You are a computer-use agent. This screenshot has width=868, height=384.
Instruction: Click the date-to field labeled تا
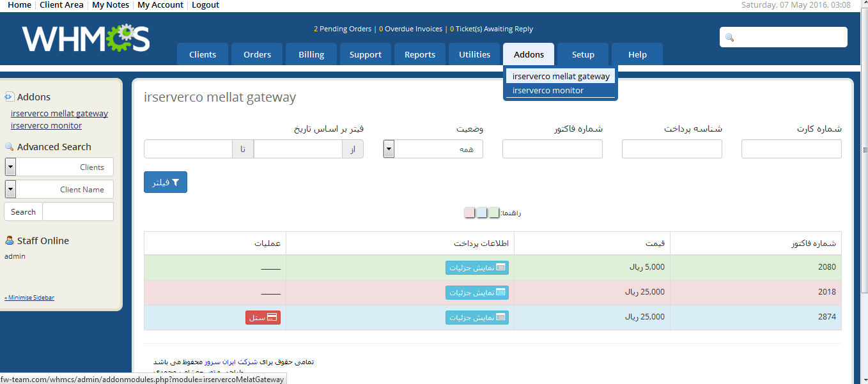pyautogui.click(x=188, y=149)
